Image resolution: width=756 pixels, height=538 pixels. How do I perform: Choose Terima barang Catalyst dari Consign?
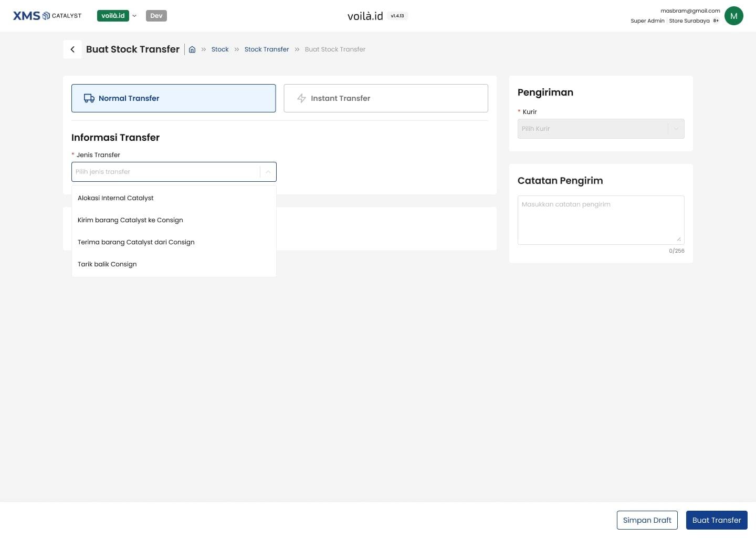click(x=174, y=242)
